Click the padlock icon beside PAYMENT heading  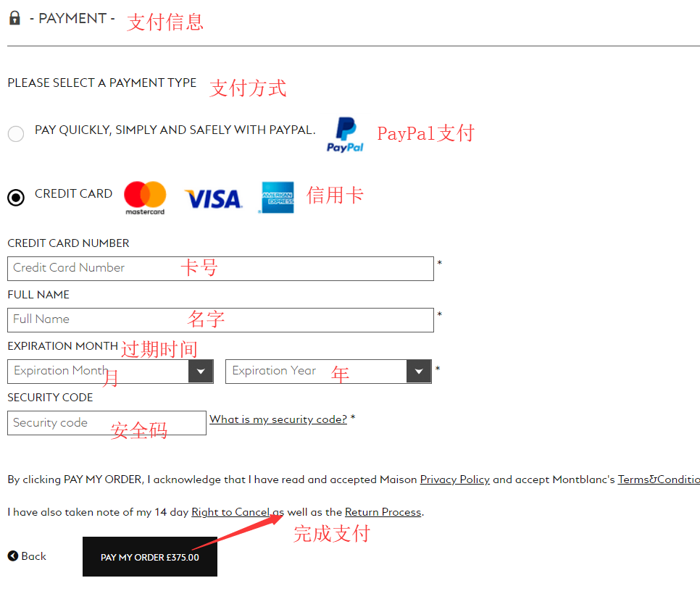click(14, 18)
